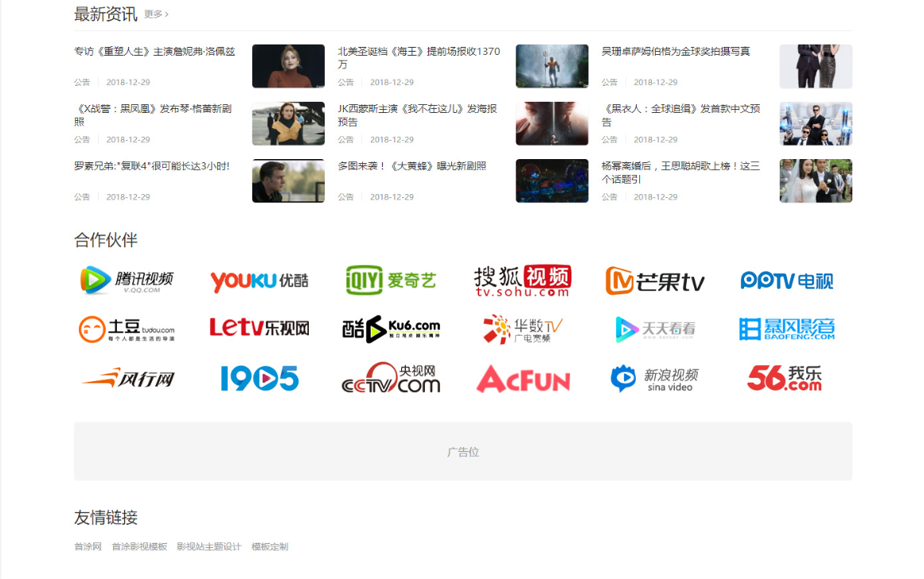Visit the 天天看看 partner logo

coord(655,328)
